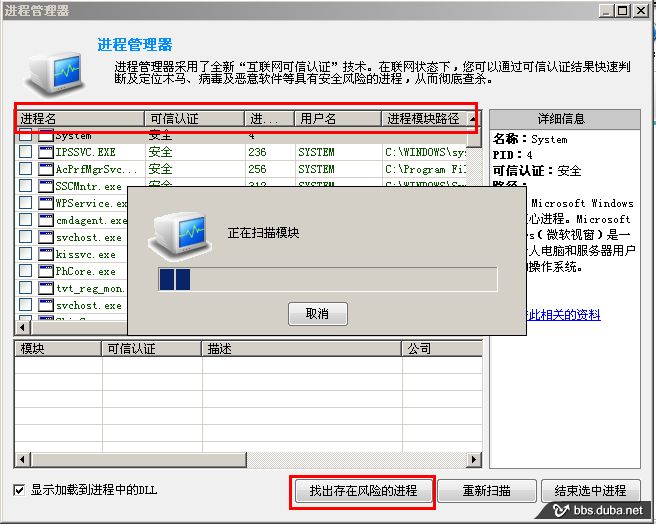Check the box for cmdagent.exe

(x=25, y=220)
